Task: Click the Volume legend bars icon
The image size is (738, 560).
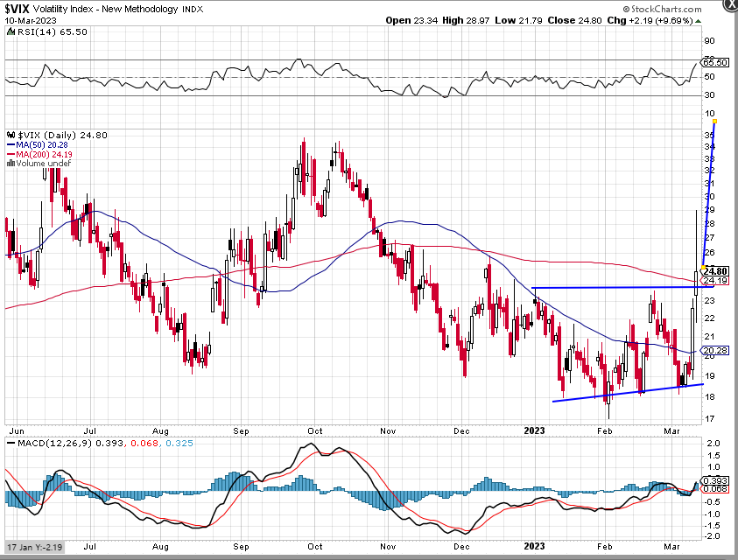Action: (x=11, y=164)
